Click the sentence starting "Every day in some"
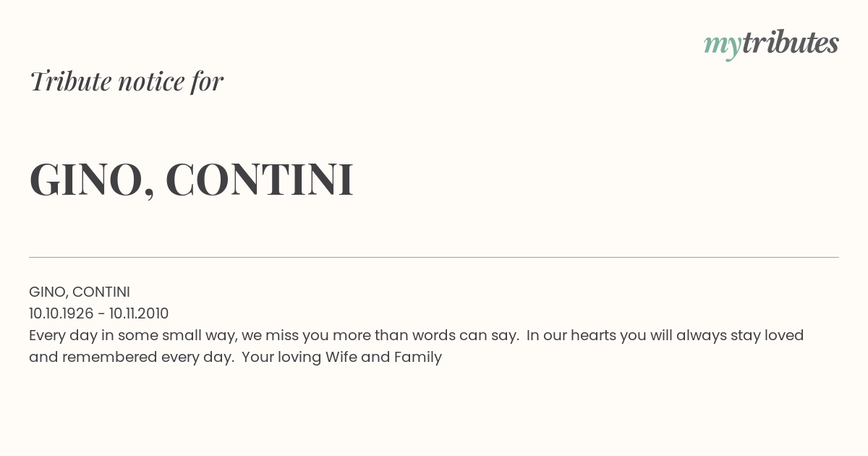Viewport: 868px width, 456px height. point(274,335)
